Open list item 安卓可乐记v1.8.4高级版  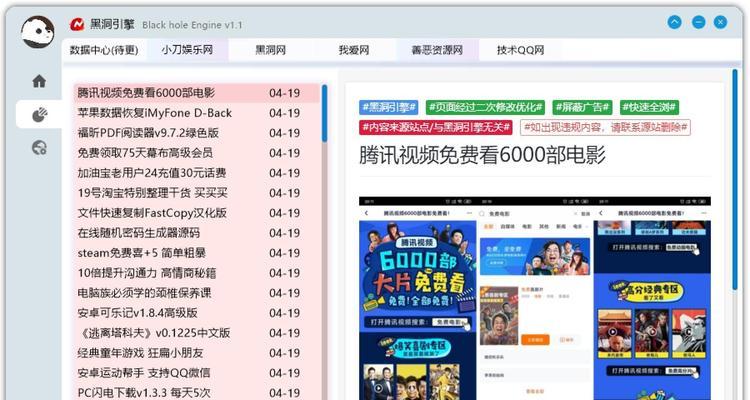click(x=197, y=313)
